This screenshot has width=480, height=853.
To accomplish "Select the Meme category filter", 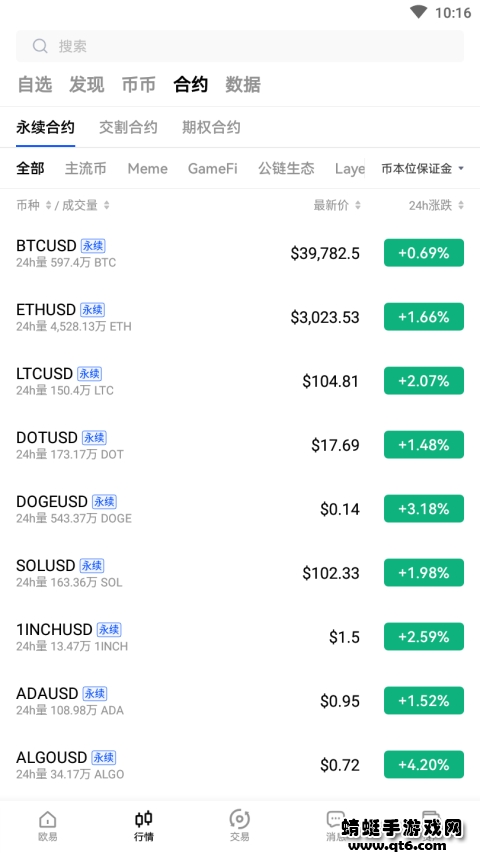I will pyautogui.click(x=147, y=169).
